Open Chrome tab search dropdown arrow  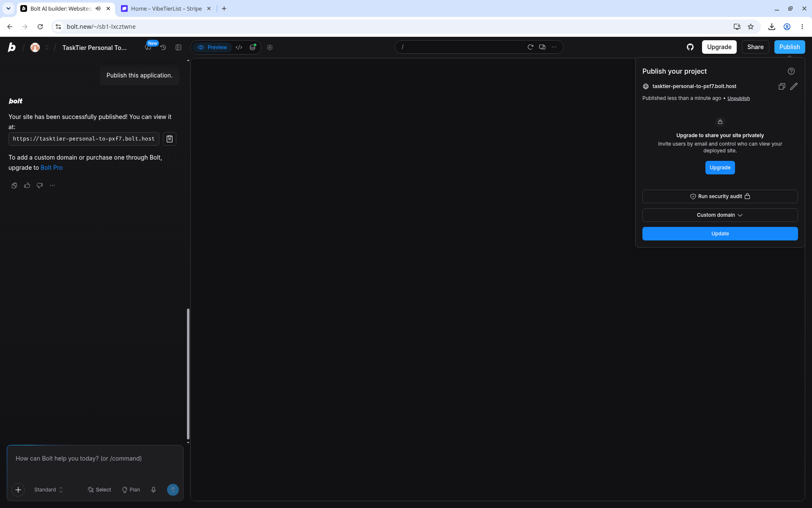click(x=8, y=8)
